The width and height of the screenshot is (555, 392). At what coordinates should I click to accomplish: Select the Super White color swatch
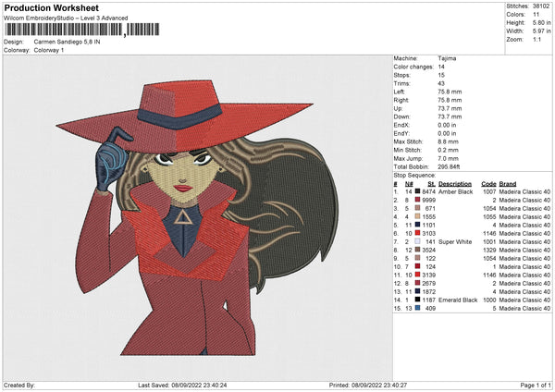[418, 241]
